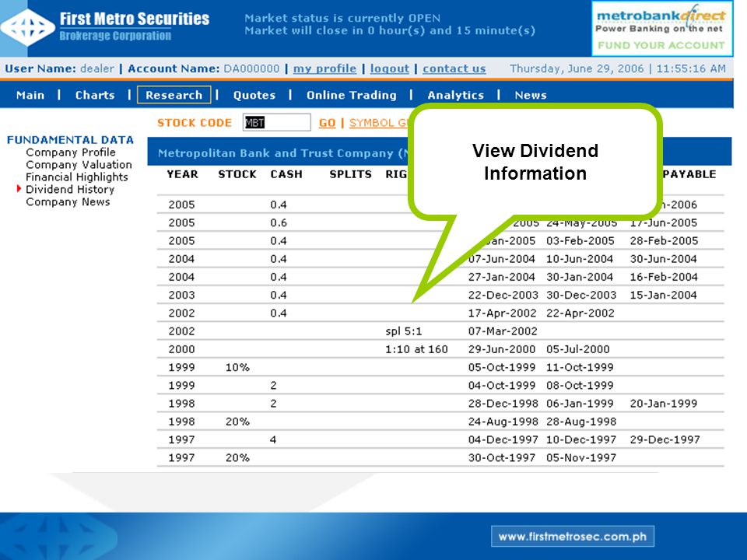The image size is (747, 560).
Task: Go to Online Trading
Action: [351, 95]
